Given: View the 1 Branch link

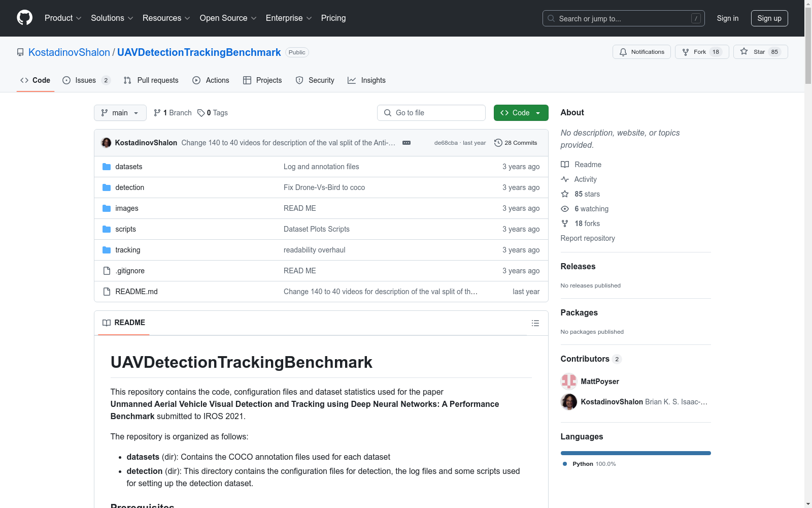Looking at the screenshot, I should coord(173,113).
